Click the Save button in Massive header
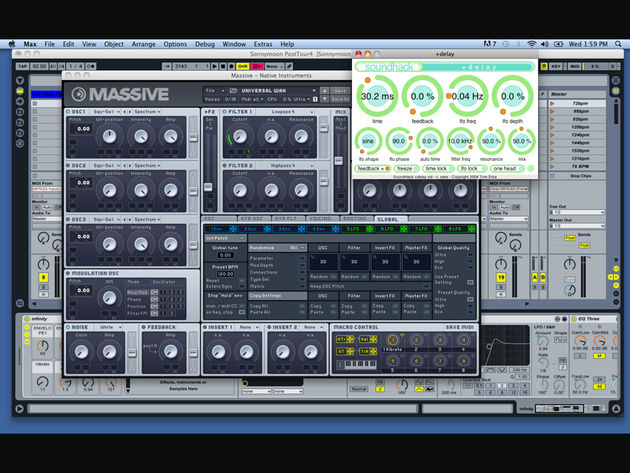 [x=340, y=90]
